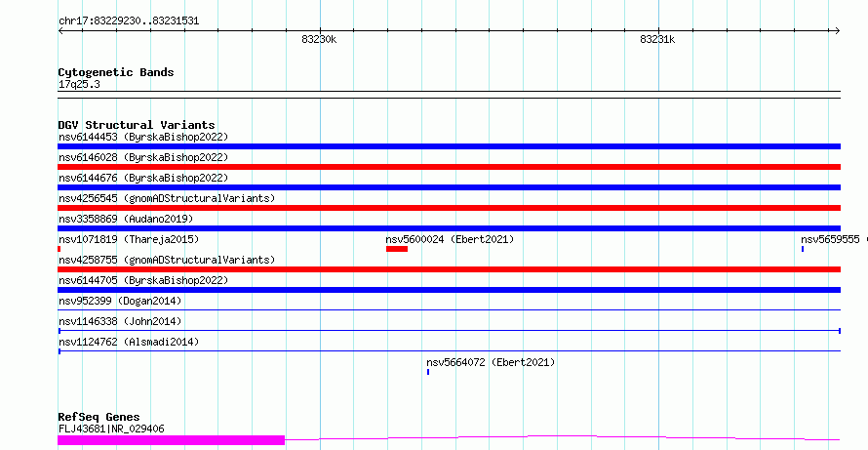Open label nsv4256545 (gnomADStructuralVariants)
Screen dimensions: 868x450
point(167,198)
